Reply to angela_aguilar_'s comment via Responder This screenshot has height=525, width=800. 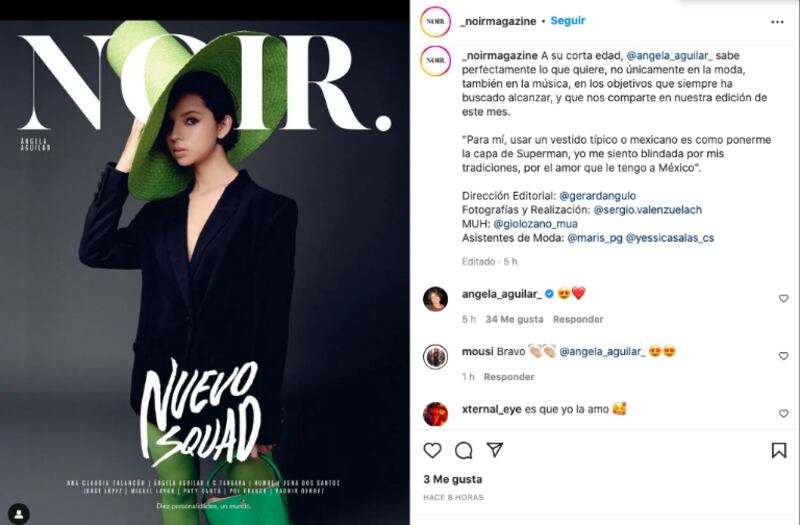tap(578, 319)
